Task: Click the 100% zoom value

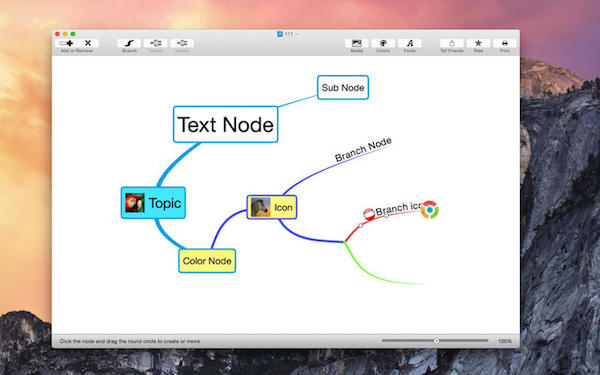Action: [505, 341]
